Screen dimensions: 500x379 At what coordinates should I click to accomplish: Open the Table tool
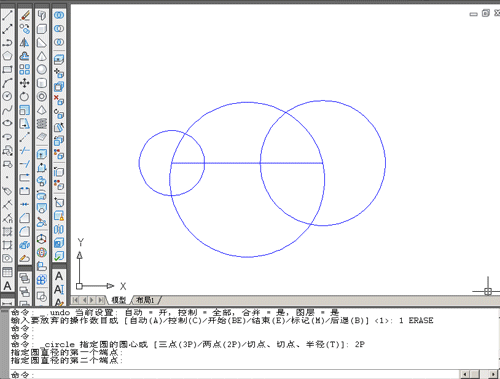7,272
